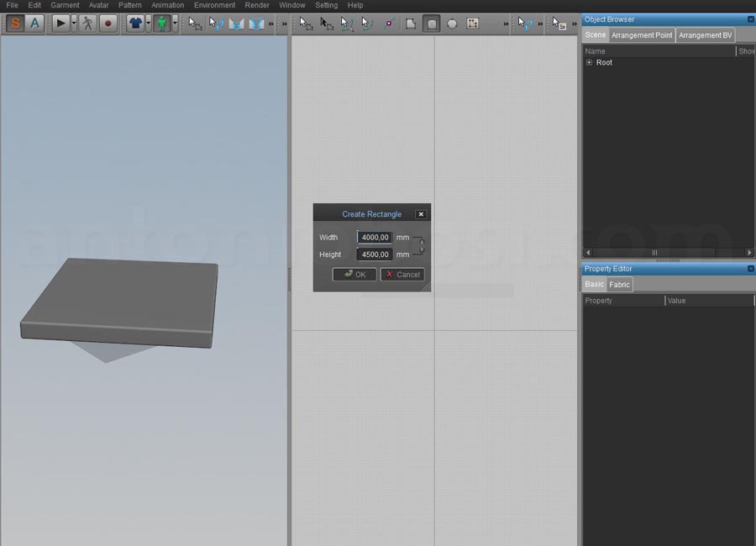The height and width of the screenshot is (546, 756).
Task: Click the Width input field
Action: tap(373, 237)
